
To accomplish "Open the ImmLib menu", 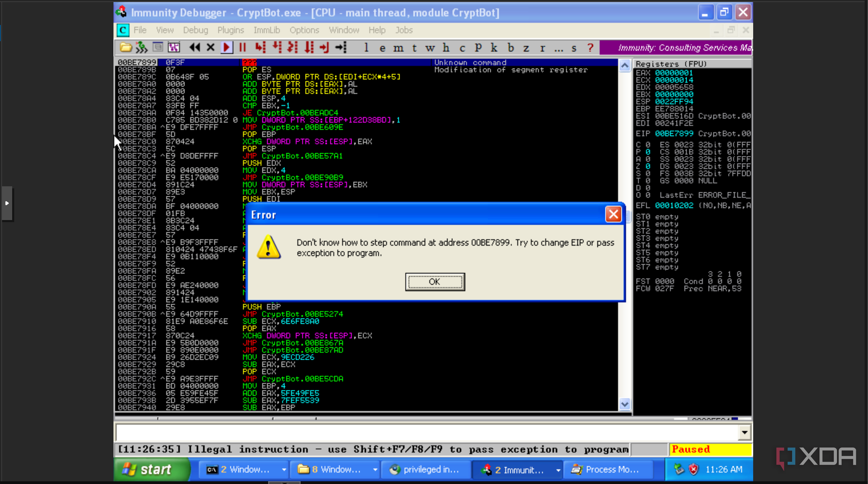I will [267, 30].
